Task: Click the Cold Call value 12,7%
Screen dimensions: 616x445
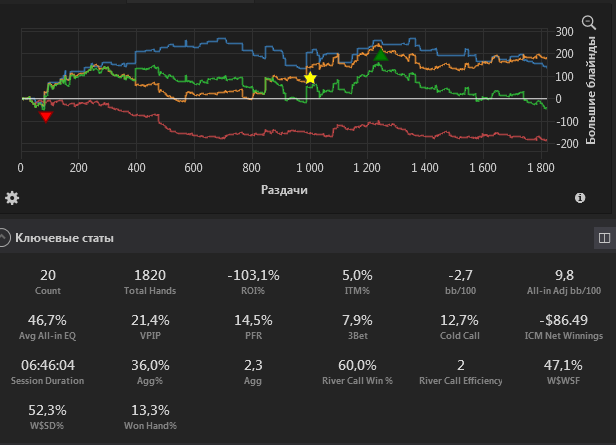Action: pyautogui.click(x=459, y=320)
